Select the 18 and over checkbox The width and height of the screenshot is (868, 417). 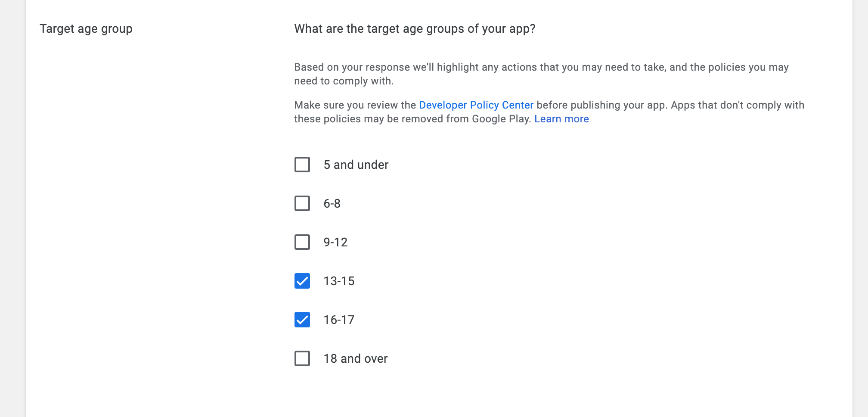coord(302,358)
